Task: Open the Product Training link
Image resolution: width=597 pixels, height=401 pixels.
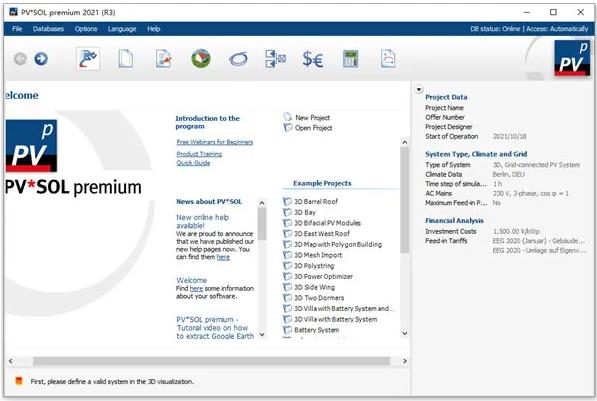Action: (x=199, y=154)
